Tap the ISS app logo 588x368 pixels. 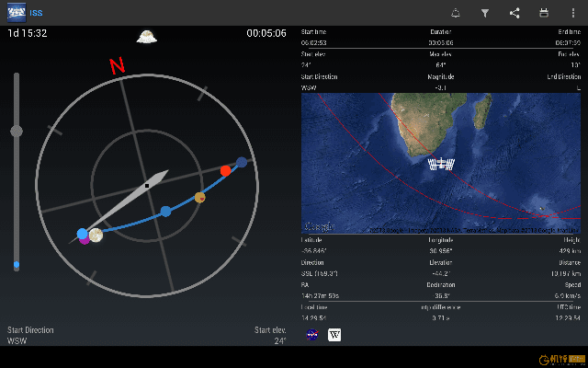coord(17,13)
